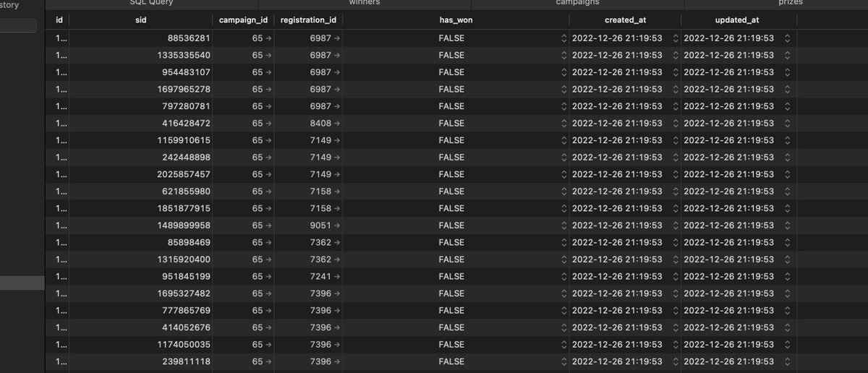The image size is (868, 373).
Task: Follow registration_id link arrow for sid 1315920400
Action: coord(337,260)
